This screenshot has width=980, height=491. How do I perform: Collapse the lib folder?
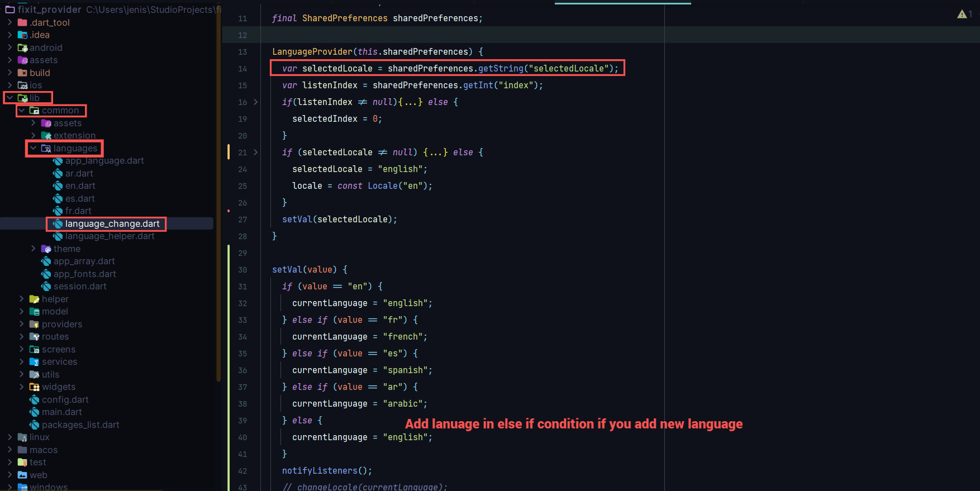[x=10, y=98]
